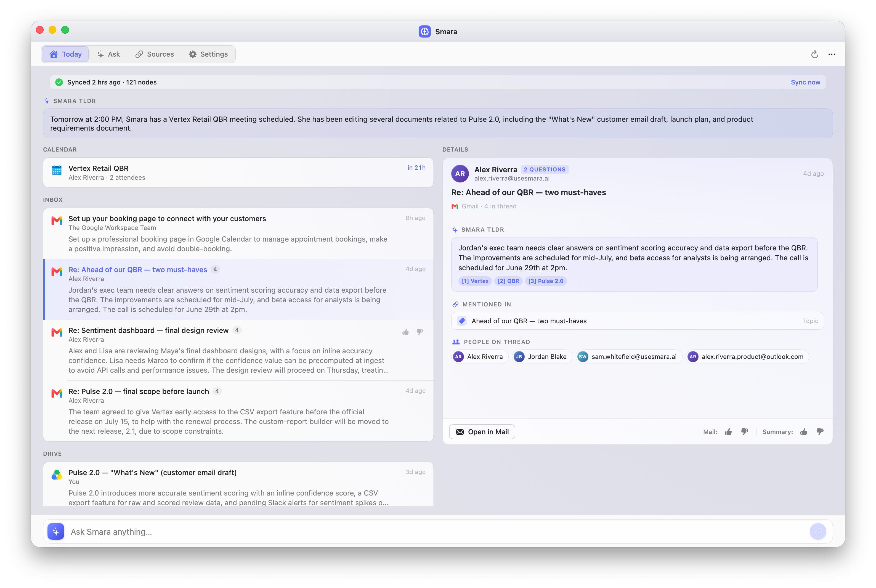Click the sparkle icon beside top SMARA TLDR
876x588 pixels.
pos(46,101)
